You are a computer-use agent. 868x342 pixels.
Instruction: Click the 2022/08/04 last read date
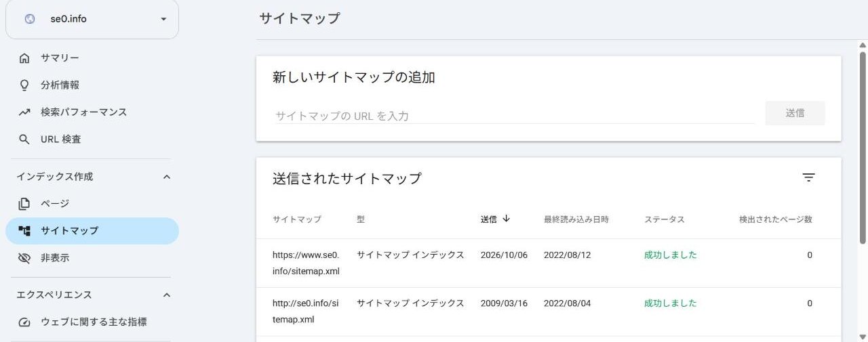(568, 303)
